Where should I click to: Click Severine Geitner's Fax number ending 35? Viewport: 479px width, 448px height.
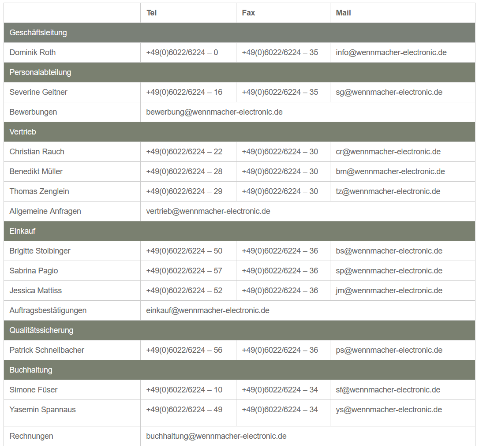[280, 92]
